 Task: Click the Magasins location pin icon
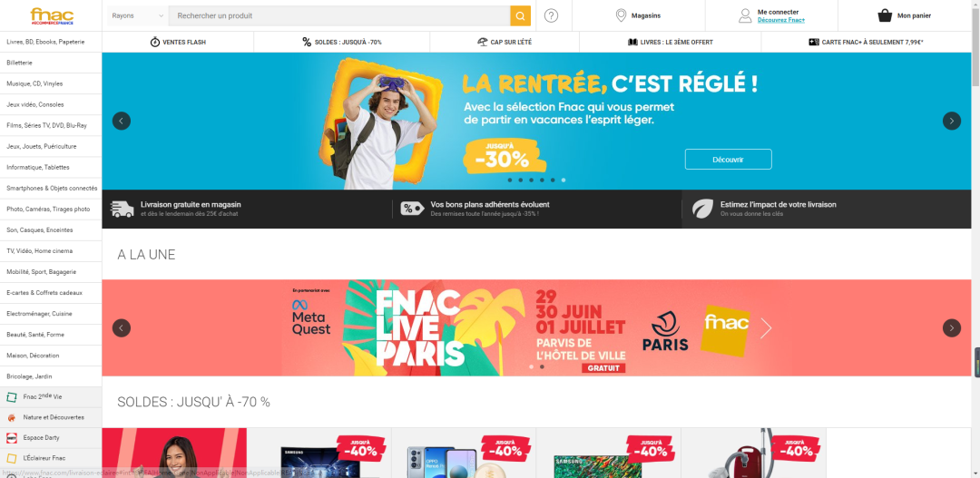[621, 15]
